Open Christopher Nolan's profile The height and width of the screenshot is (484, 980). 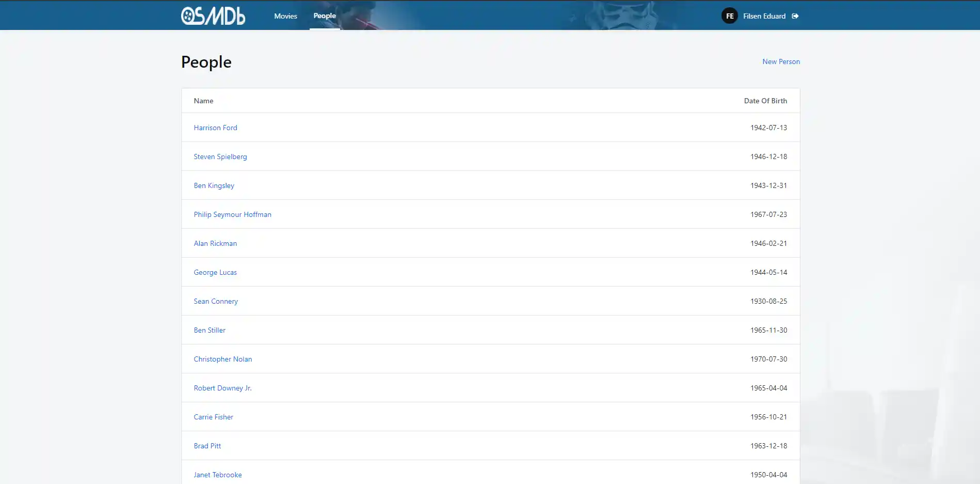point(223,359)
